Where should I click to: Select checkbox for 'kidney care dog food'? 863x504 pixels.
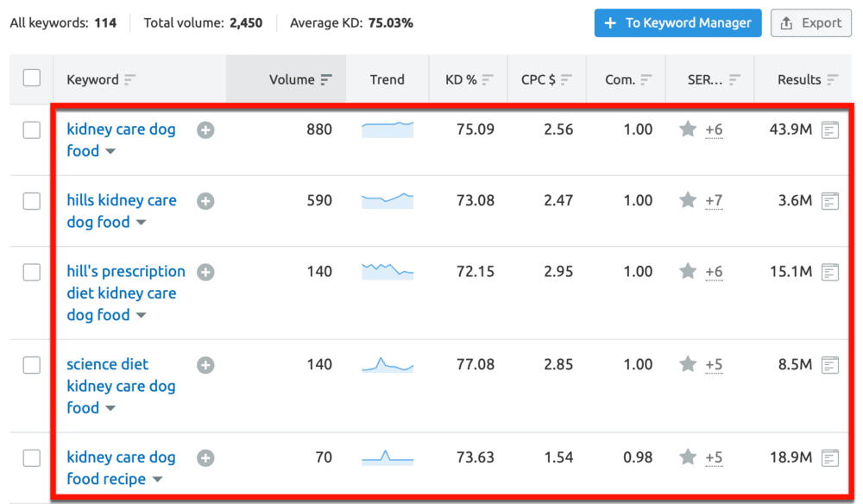(32, 130)
